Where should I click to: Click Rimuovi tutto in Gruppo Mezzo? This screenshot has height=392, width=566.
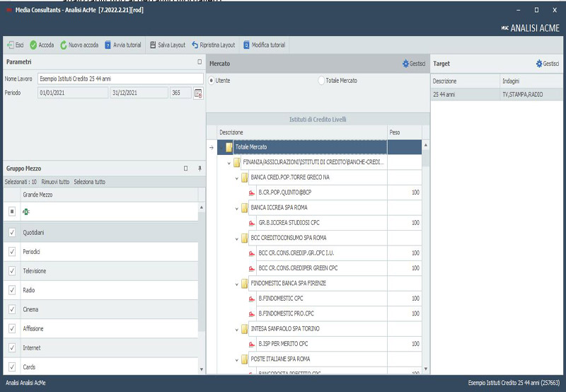click(x=55, y=182)
